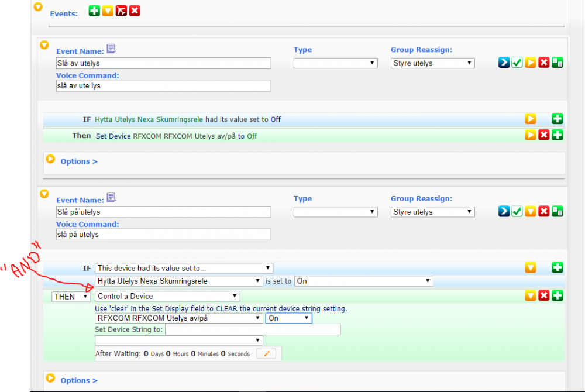Click the green copy icon for 'Slå på utelys'

coord(558,211)
